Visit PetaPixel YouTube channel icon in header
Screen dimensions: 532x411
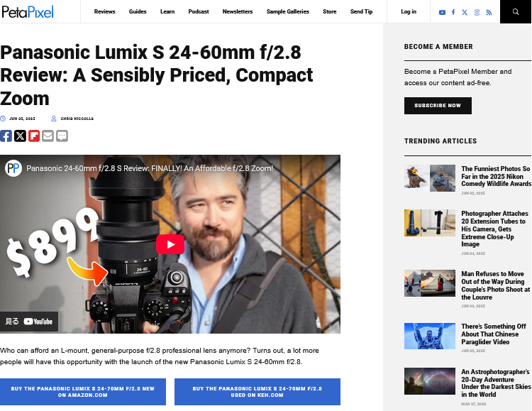pos(442,12)
